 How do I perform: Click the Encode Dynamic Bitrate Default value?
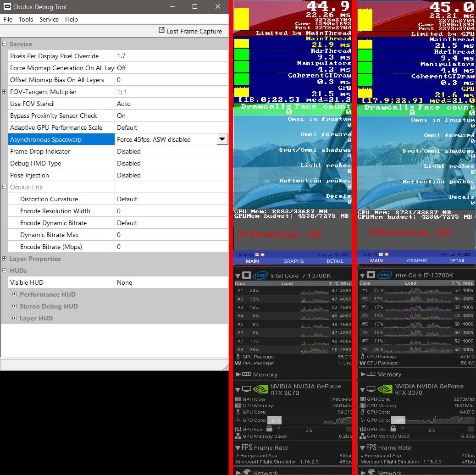172,223
